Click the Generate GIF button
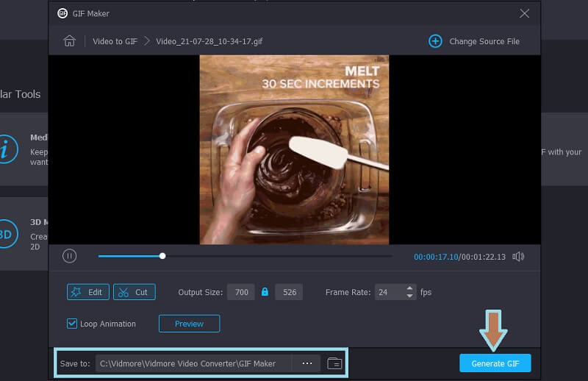This screenshot has height=381, width=588. tap(495, 363)
